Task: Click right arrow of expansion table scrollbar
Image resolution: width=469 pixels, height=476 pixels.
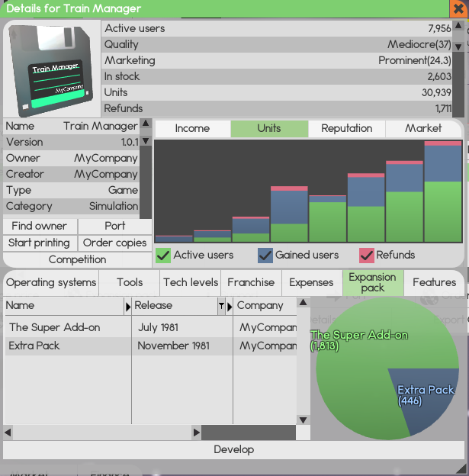Action: coord(196,433)
